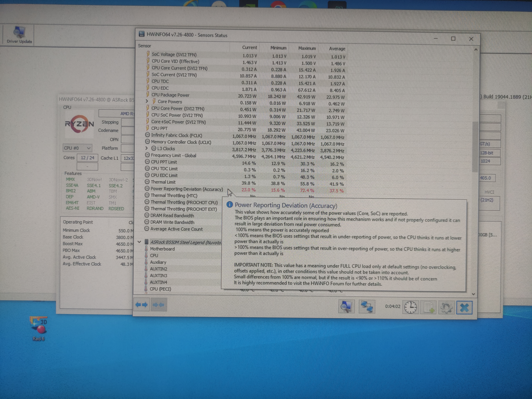Click the RDRAND feature label in summary
The width and height of the screenshot is (532, 399).
(95, 208)
